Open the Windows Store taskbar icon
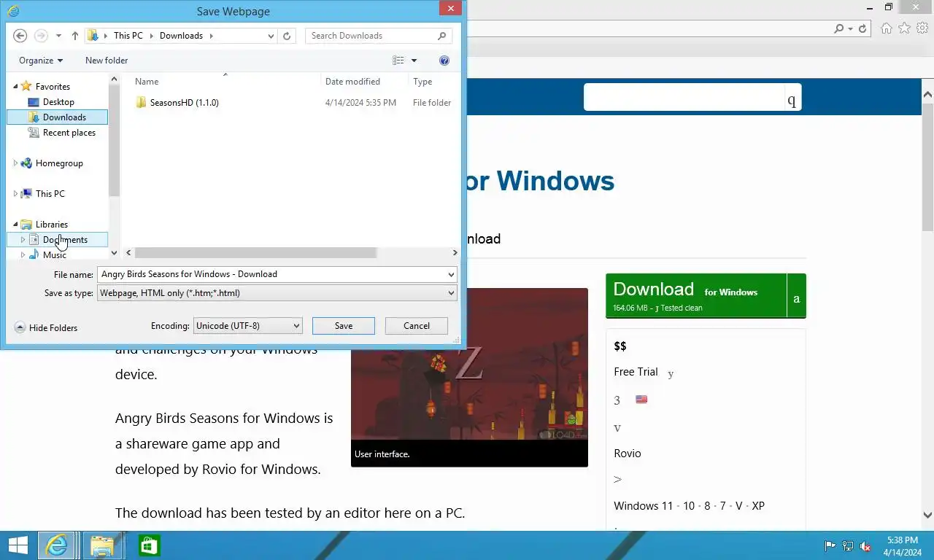 [x=149, y=545]
